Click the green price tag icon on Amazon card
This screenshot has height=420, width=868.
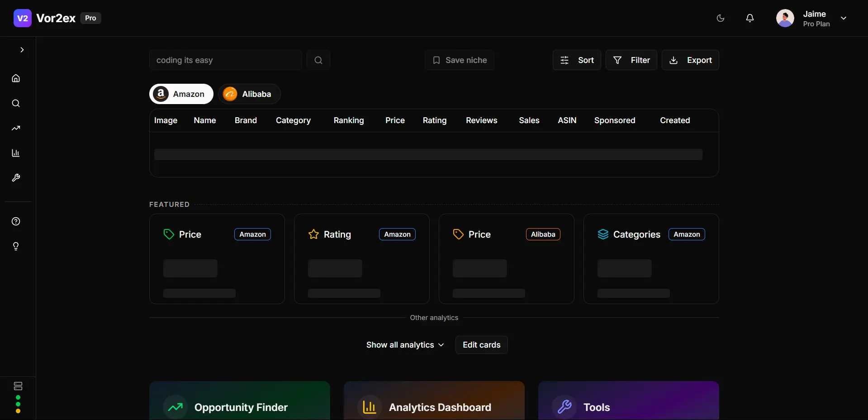point(169,234)
